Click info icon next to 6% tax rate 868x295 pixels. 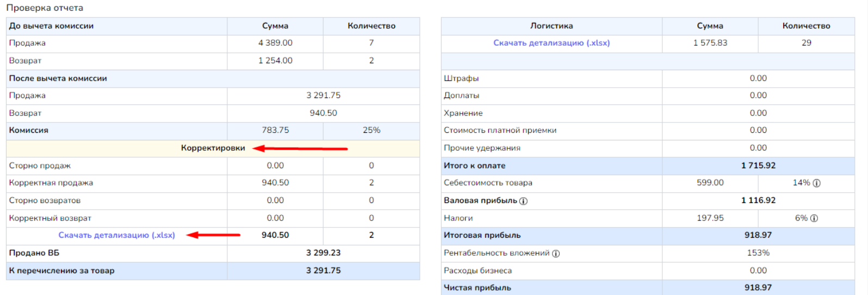tap(814, 218)
